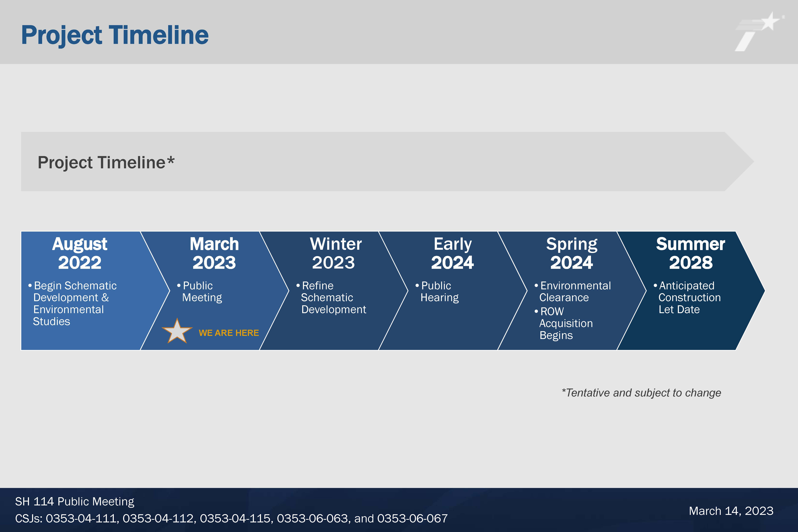Click 'ROW Acquisition Begins' bullet
The height and width of the screenshot is (532, 798).
[564, 323]
